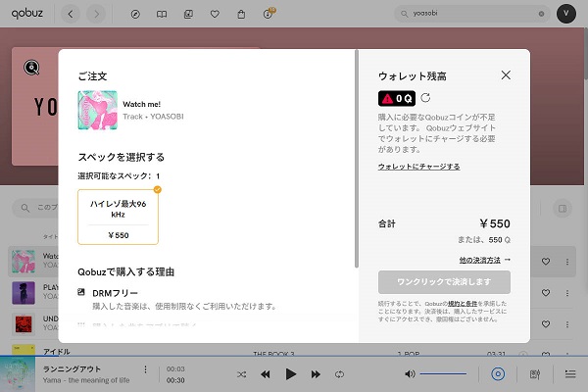Screen dimensions: 588x392
Task: Favorite the second track row heart
Action: point(546,293)
